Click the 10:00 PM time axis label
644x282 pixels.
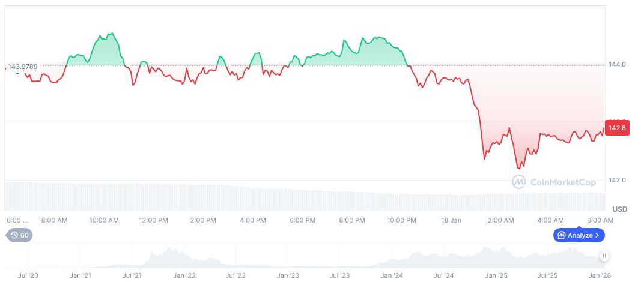click(x=401, y=220)
